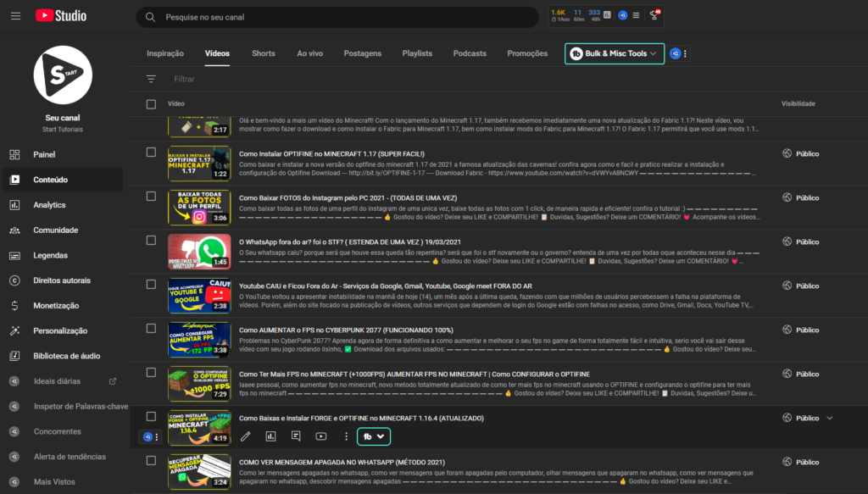Image resolution: width=868 pixels, height=494 pixels.
Task: Click the trophy icon with red badge
Action: point(654,15)
